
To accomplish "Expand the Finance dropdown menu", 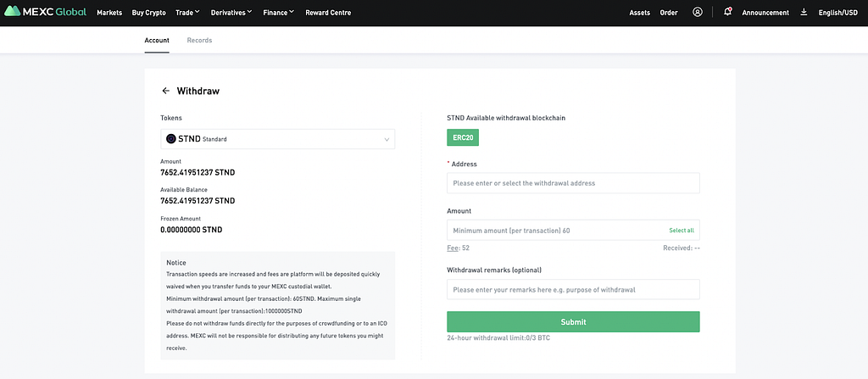I will (278, 13).
